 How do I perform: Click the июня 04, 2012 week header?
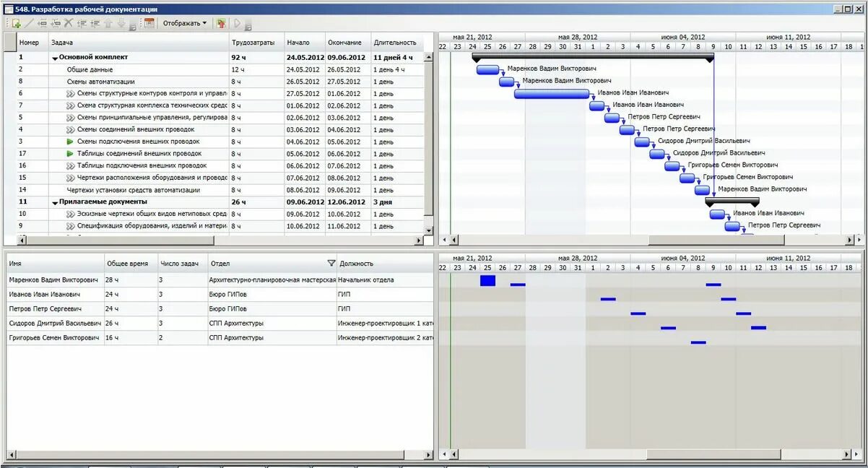click(682, 37)
